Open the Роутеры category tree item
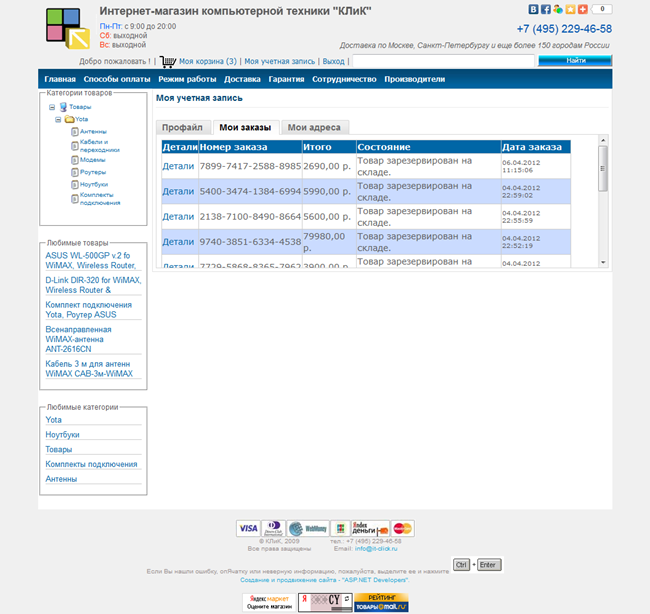Image resolution: width=650 pixels, height=614 pixels. coord(93,172)
